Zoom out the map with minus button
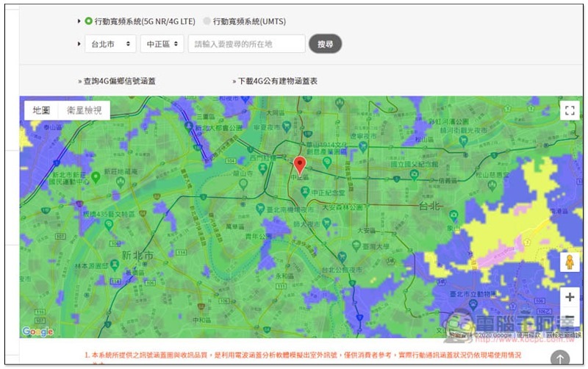This screenshot has height=369, width=588. [570, 318]
